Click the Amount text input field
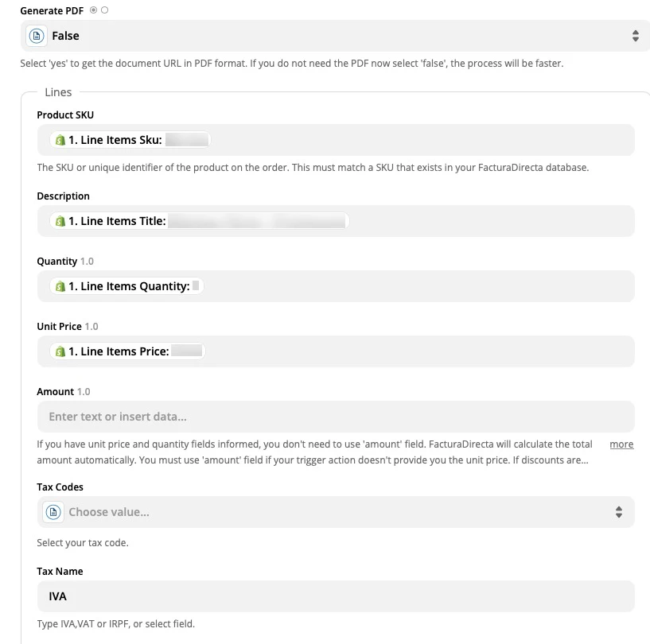Image resolution: width=650 pixels, height=644 pixels. (x=334, y=416)
